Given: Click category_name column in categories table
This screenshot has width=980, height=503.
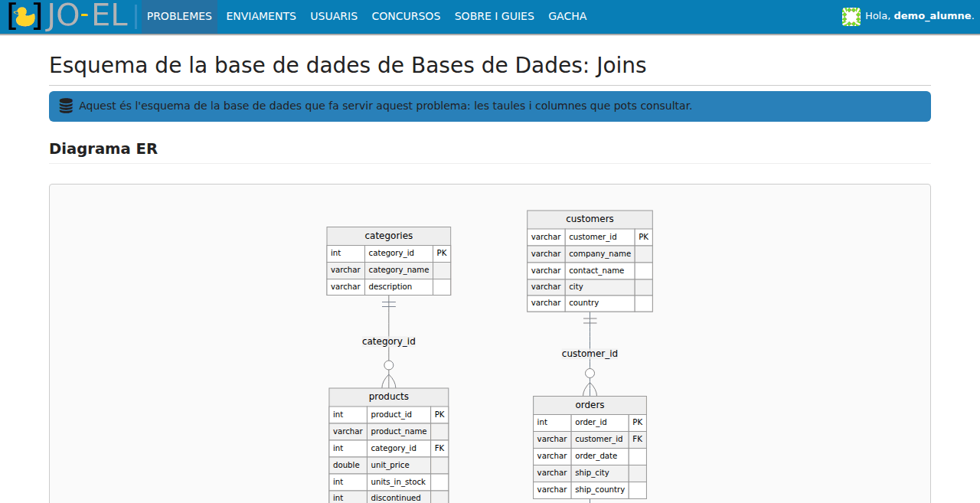Looking at the screenshot, I should 399,269.
